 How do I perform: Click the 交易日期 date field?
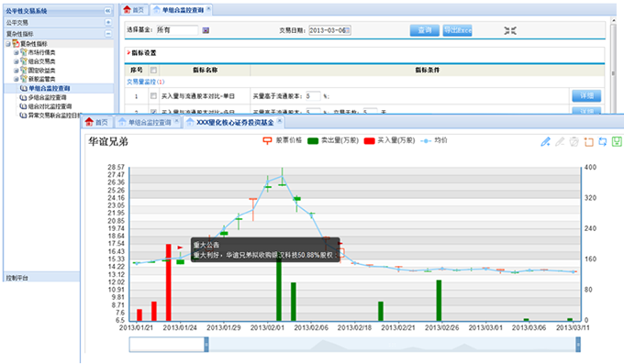click(x=329, y=30)
